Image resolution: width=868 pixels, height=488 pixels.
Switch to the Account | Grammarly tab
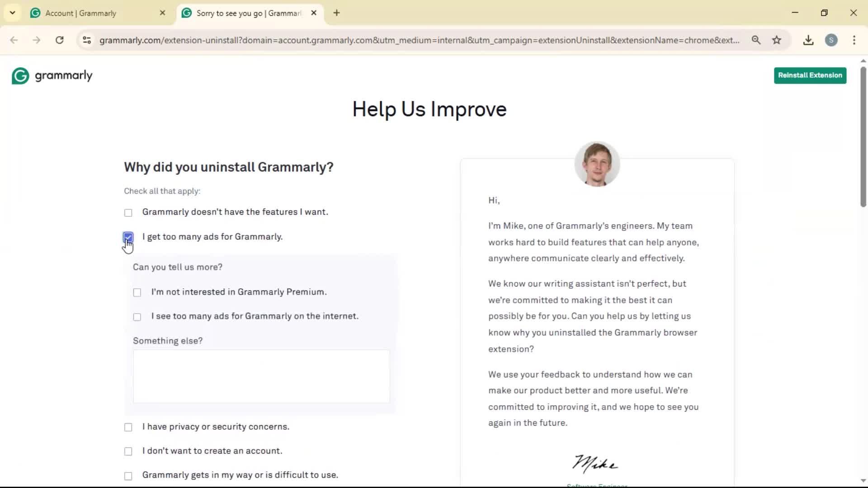[81, 13]
